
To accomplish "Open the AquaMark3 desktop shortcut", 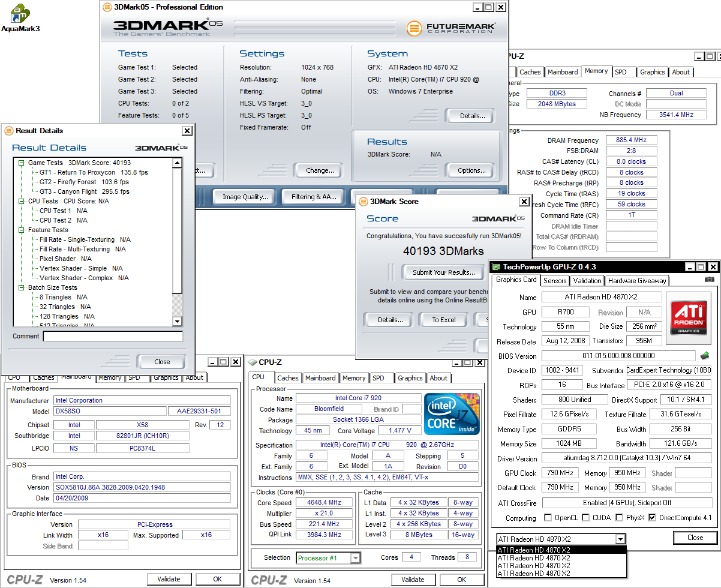I will [20, 17].
